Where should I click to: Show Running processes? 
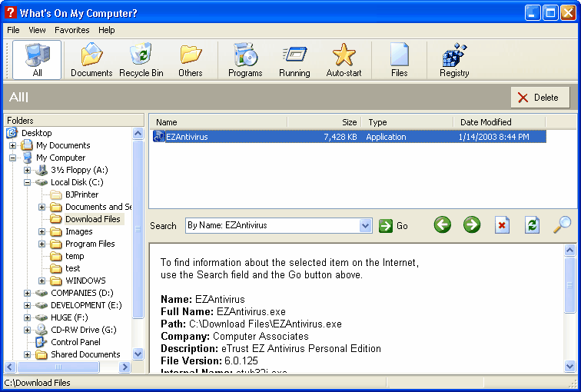point(294,60)
